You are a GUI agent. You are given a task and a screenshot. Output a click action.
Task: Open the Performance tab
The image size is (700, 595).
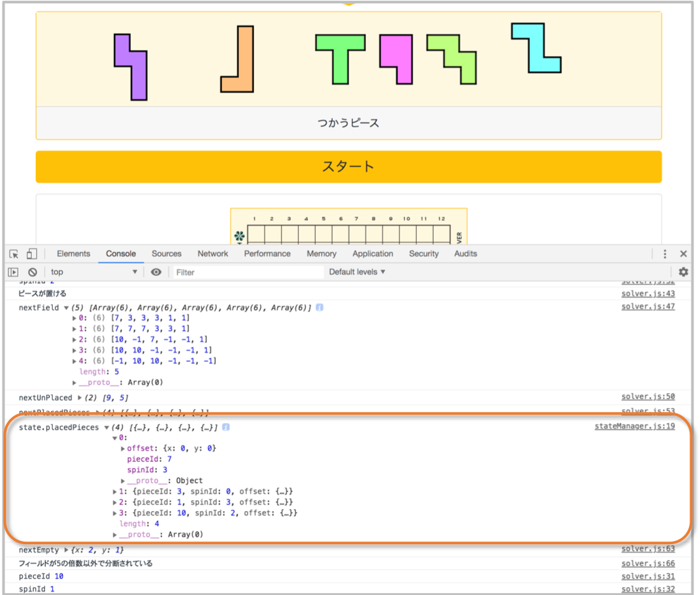(x=267, y=253)
